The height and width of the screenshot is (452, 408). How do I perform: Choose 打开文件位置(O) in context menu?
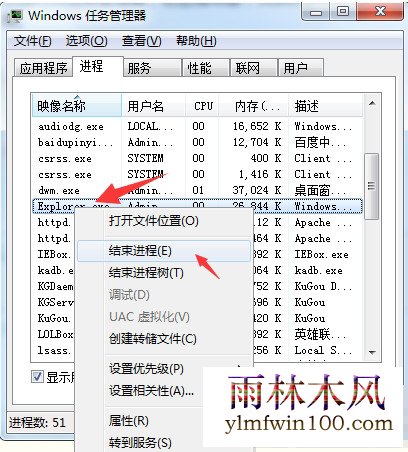tap(164, 221)
